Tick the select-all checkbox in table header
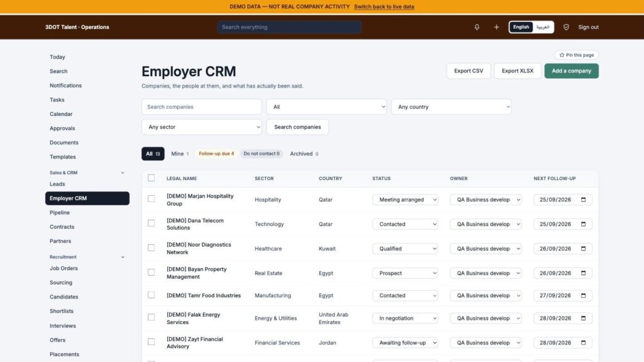 151,178
